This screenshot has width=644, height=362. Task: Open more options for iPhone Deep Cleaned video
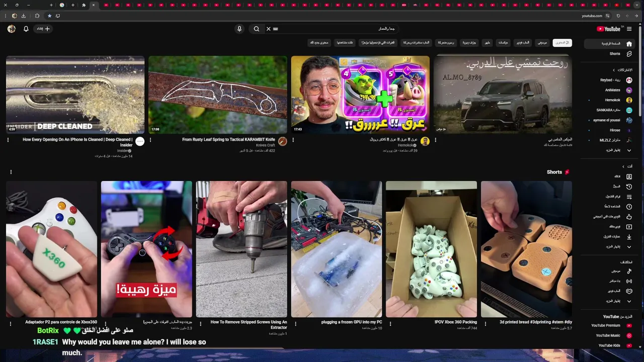point(8,140)
